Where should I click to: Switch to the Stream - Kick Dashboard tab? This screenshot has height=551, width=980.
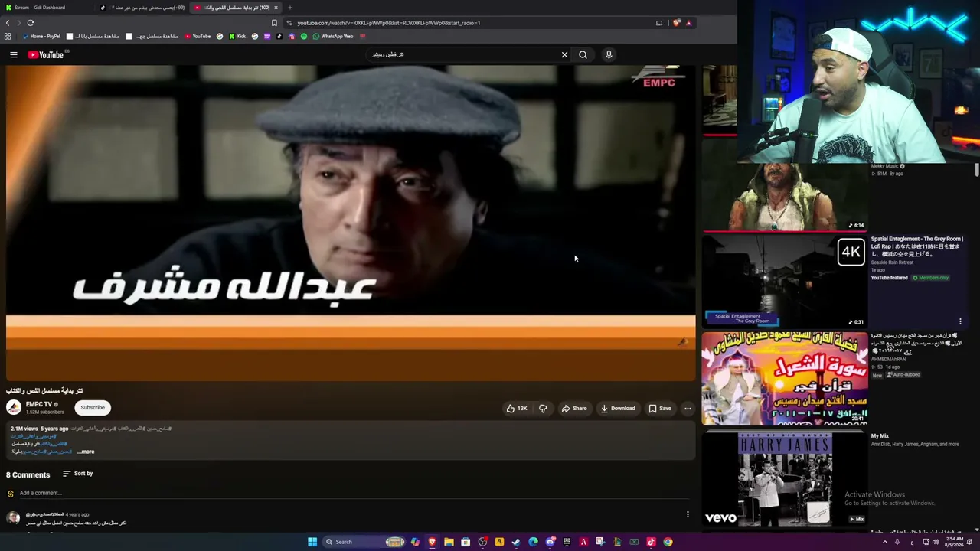46,8
